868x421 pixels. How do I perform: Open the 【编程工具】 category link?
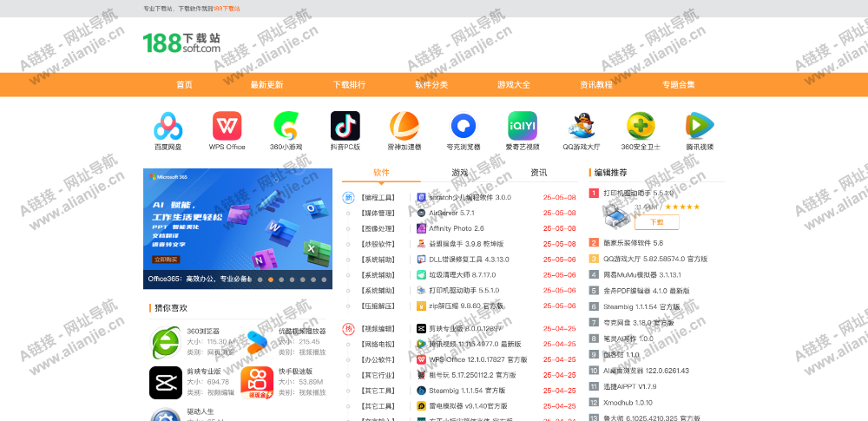378,197
